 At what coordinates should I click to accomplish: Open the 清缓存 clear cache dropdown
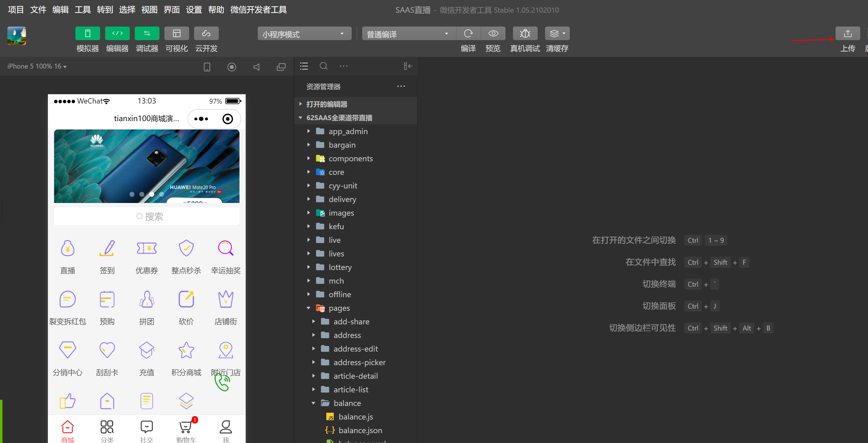click(557, 33)
